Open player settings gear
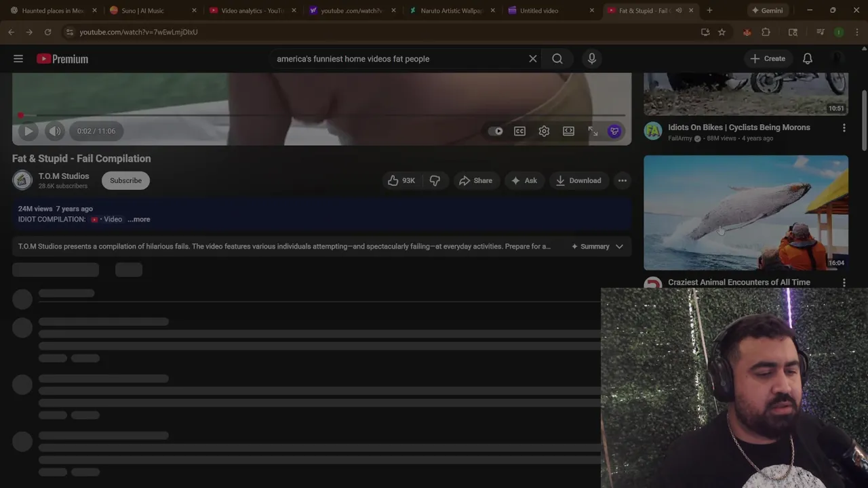This screenshot has width=868, height=488. pyautogui.click(x=544, y=131)
